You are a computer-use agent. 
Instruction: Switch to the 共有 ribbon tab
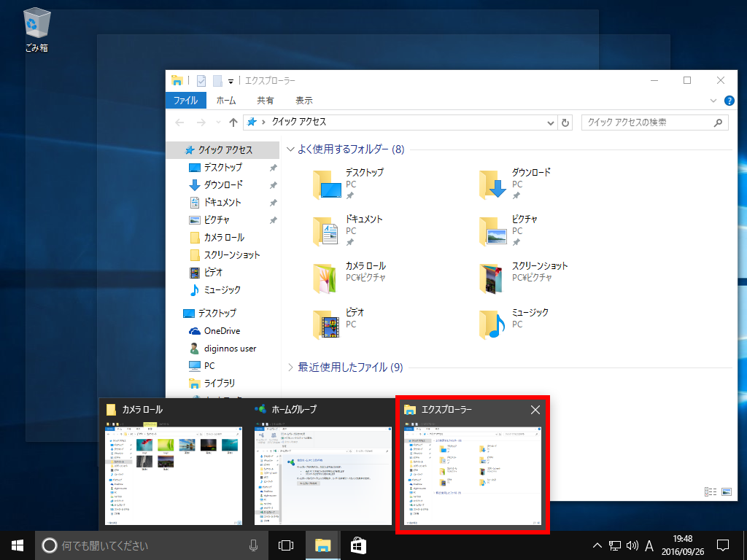(x=266, y=101)
